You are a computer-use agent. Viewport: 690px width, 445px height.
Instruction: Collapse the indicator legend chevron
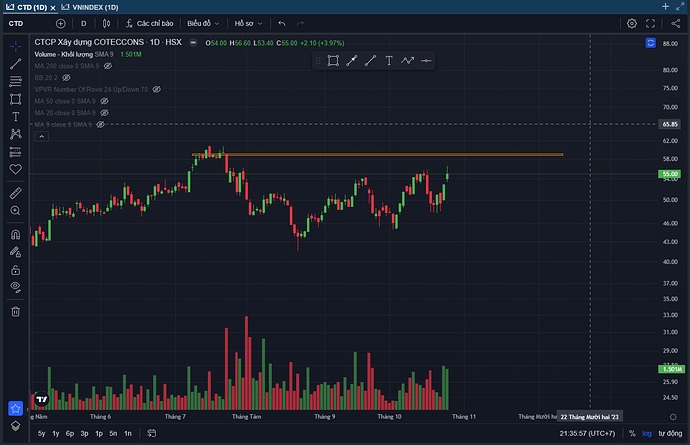point(41,136)
